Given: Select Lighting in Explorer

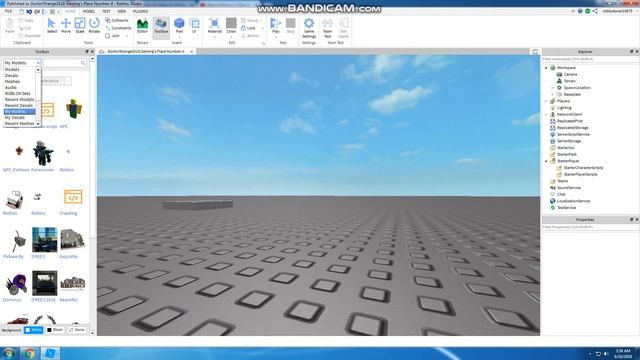Looking at the screenshot, I should click(564, 108).
